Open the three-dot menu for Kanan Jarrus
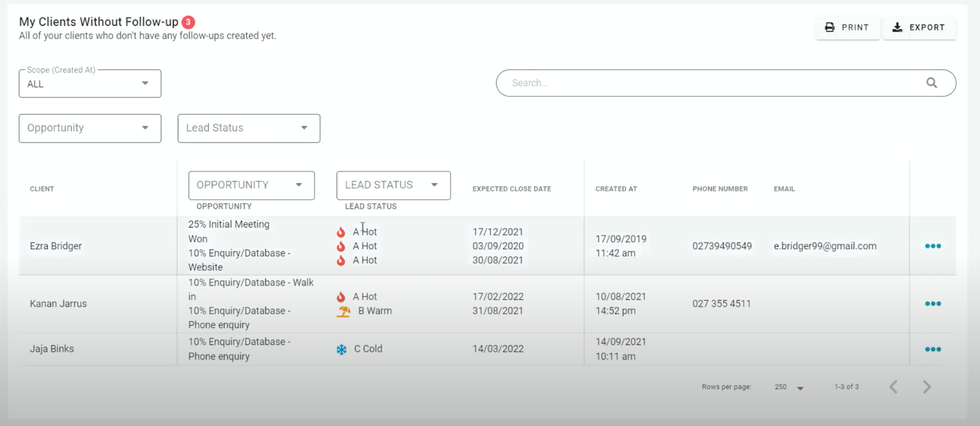The width and height of the screenshot is (980, 426). click(932, 304)
